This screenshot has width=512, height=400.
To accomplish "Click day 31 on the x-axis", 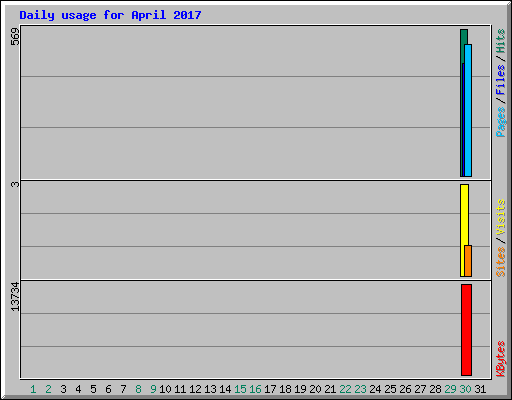I will (x=480, y=389).
